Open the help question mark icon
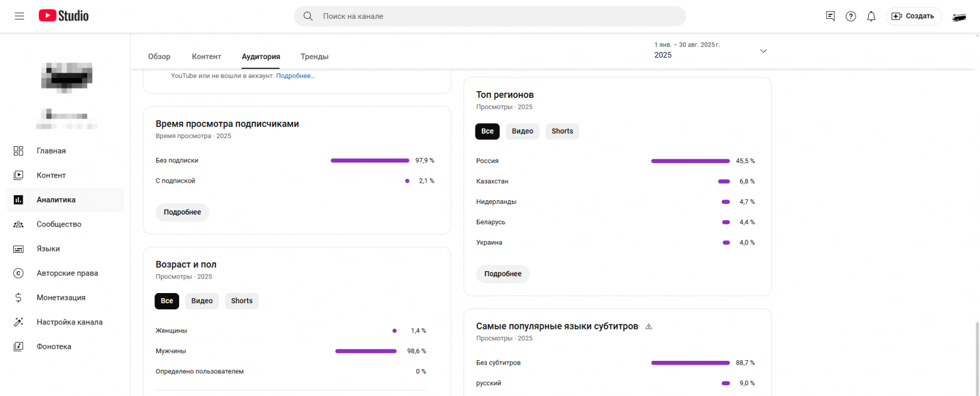Image resolution: width=980 pixels, height=396 pixels. click(851, 16)
